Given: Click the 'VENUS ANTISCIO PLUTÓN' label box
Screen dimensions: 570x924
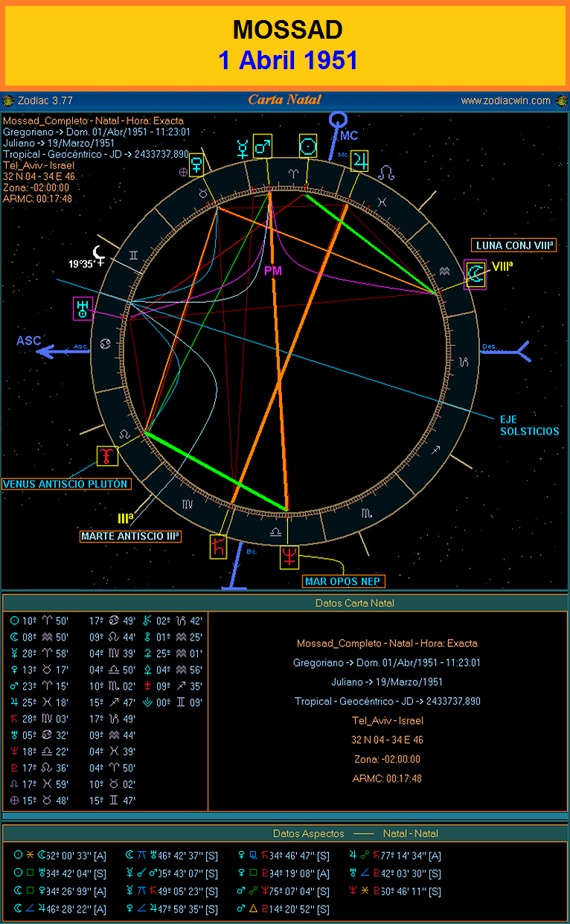Looking at the screenshot, I should tap(65, 484).
